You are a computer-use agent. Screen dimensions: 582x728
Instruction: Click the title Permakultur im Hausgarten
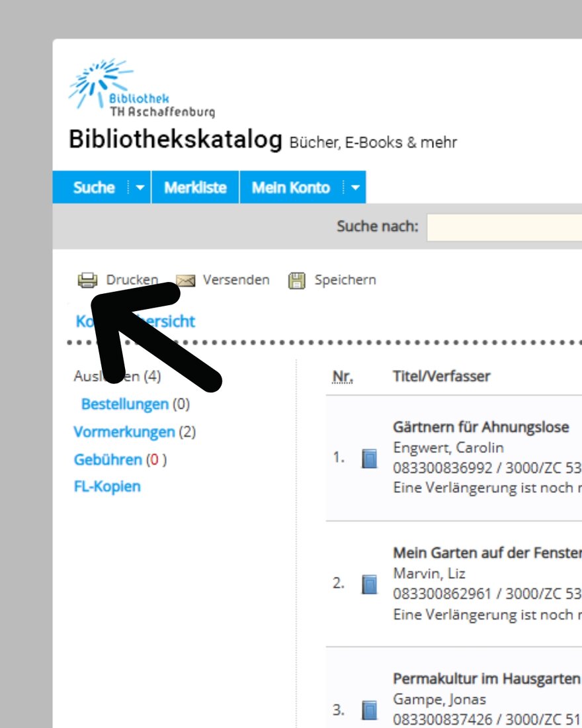[487, 678]
